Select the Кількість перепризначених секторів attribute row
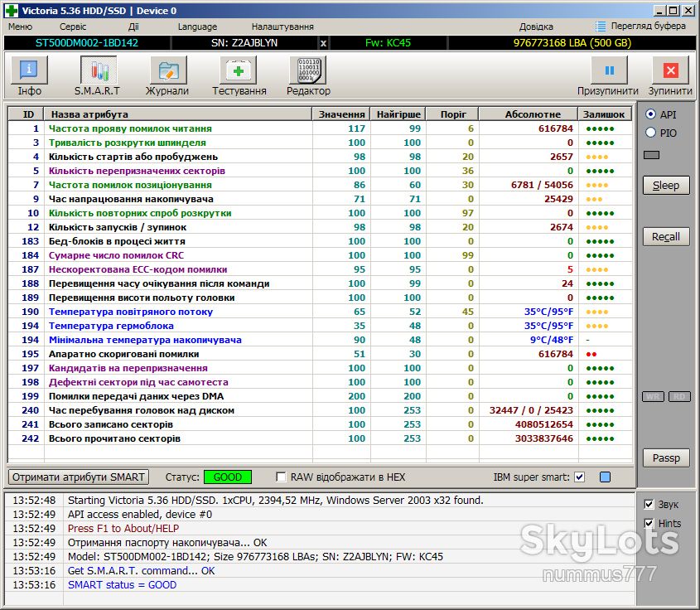The image size is (700, 610). 320,171
